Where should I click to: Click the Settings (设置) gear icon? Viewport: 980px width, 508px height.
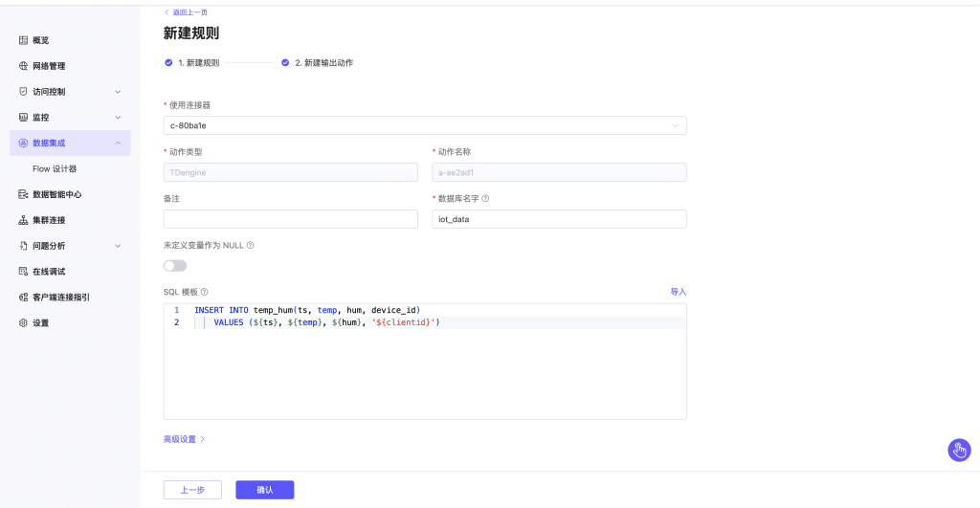coord(24,323)
